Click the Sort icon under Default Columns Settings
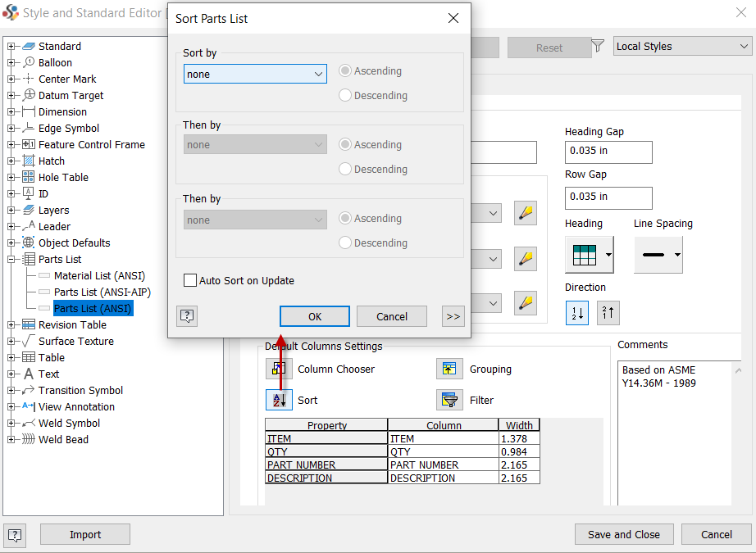The image size is (756, 553). pos(279,400)
